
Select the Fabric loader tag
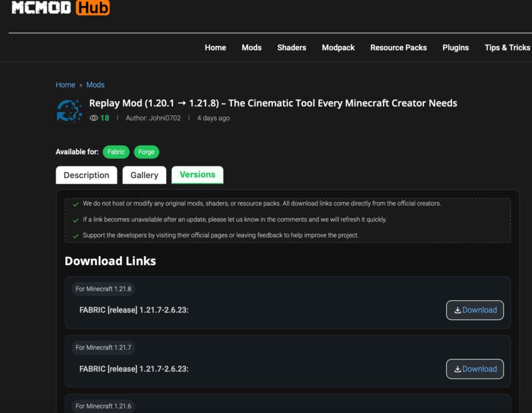[x=116, y=152]
